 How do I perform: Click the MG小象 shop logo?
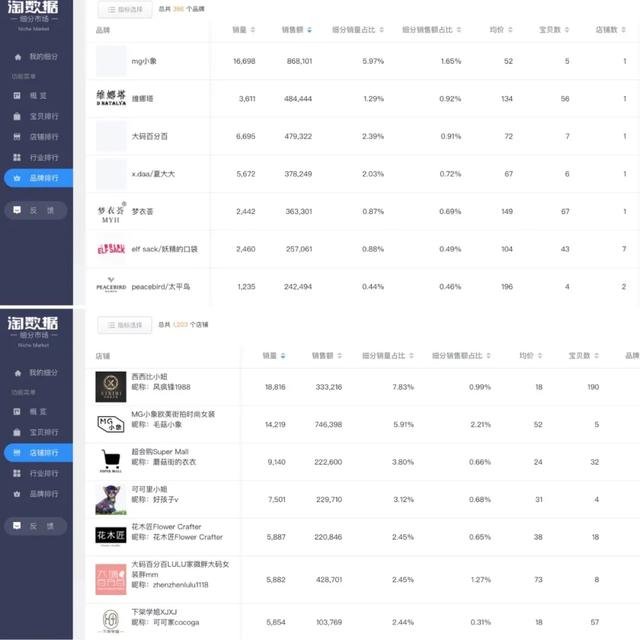click(111, 424)
